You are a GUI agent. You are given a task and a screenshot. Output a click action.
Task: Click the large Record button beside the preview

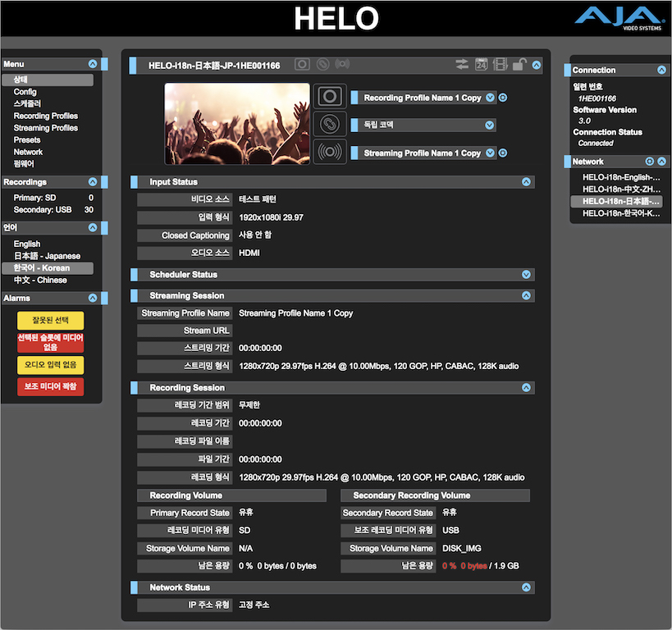[330, 96]
